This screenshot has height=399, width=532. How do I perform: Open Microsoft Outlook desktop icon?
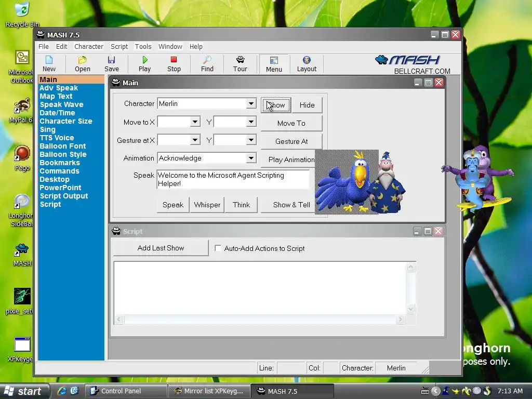[x=21, y=67]
